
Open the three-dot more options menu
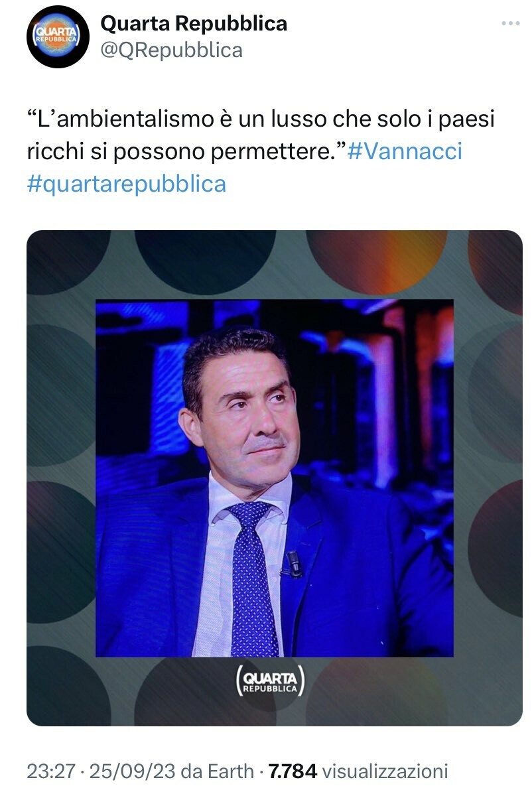coord(510,23)
